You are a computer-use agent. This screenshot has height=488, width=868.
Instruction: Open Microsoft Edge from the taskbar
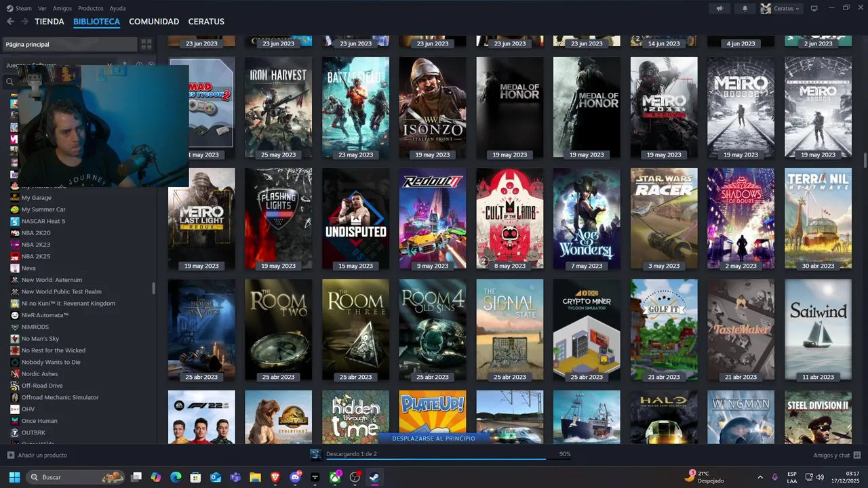176,477
